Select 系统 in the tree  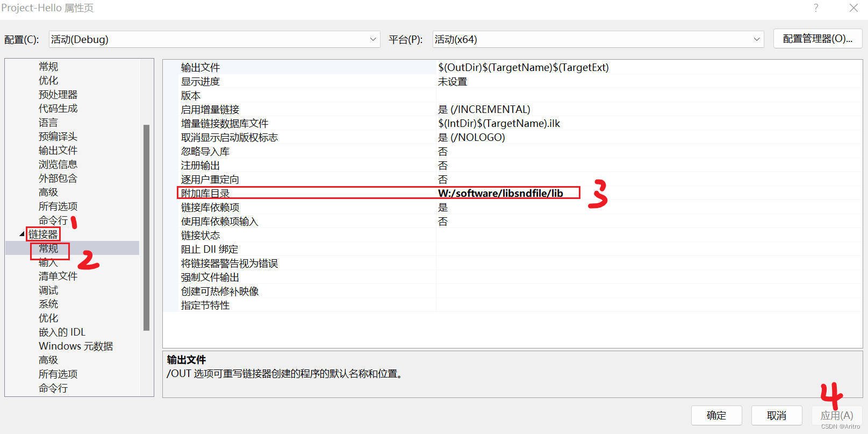(48, 304)
